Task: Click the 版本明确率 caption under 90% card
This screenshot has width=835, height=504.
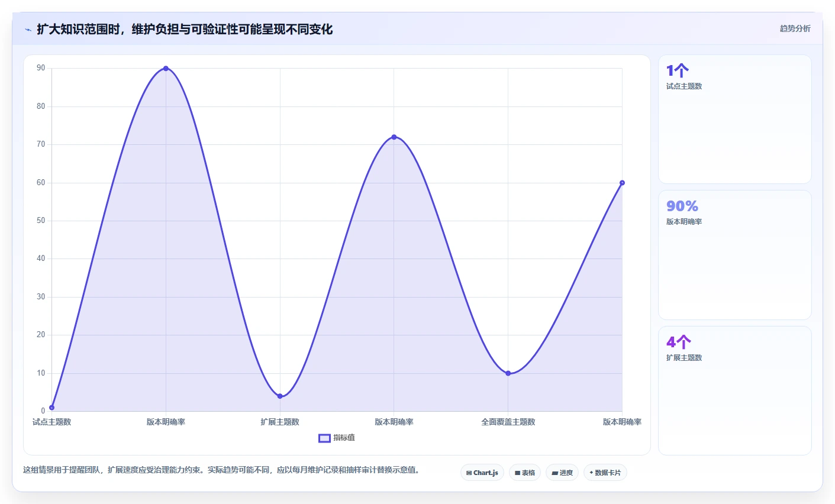Action: tap(684, 222)
